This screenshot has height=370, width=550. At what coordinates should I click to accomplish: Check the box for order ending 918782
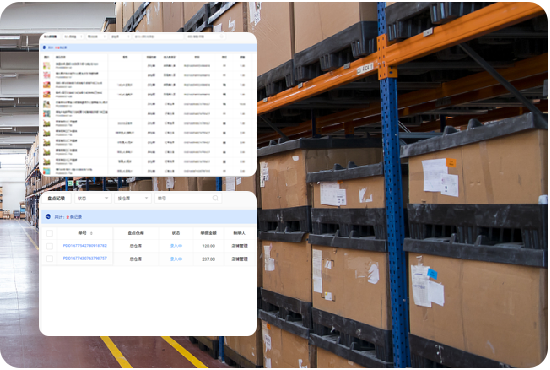[49, 246]
